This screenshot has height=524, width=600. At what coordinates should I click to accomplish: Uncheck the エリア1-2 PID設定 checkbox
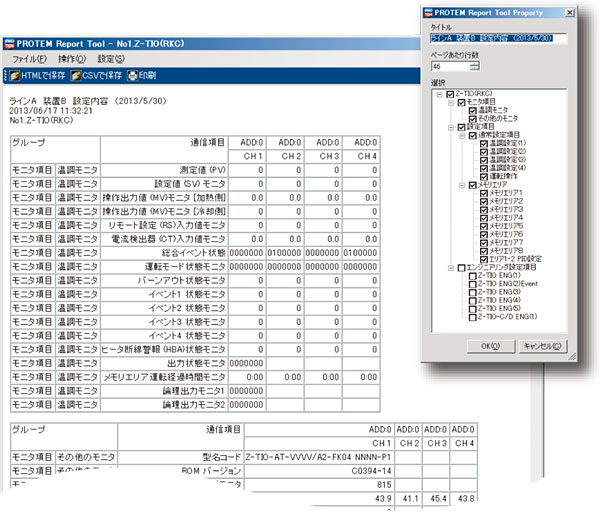coord(484,260)
